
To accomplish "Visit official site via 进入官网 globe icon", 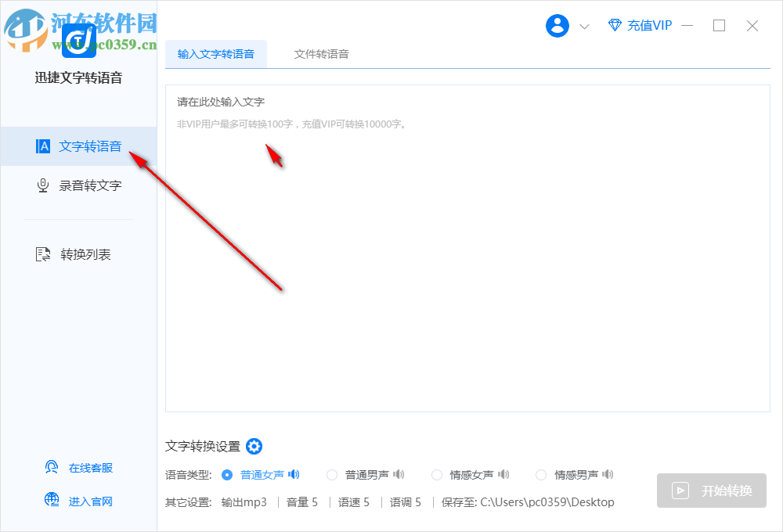I will coord(51,501).
